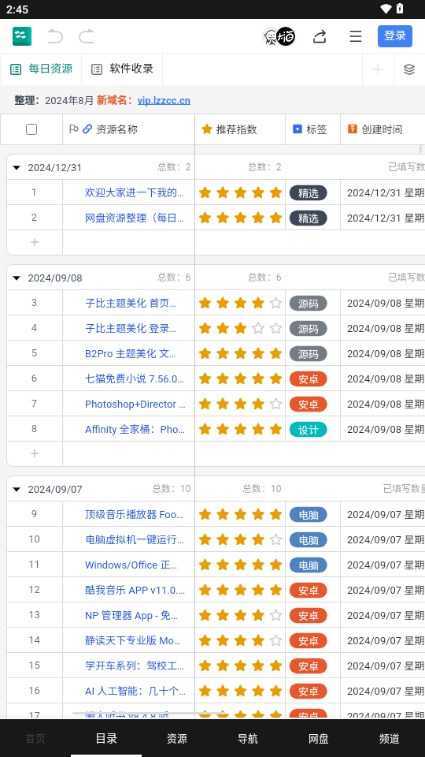Viewport: 425px width, 757px height.
Task: Collapse the 2024/09/08 group
Action: tap(17, 278)
